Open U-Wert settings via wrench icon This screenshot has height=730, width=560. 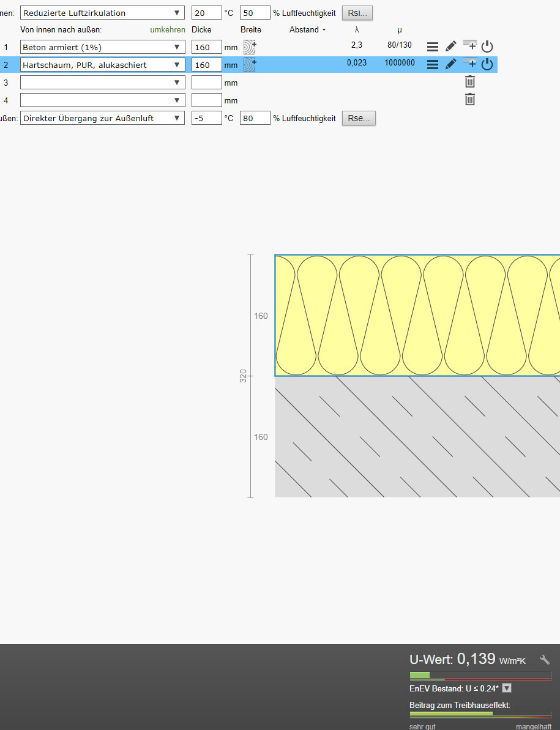pyautogui.click(x=544, y=660)
